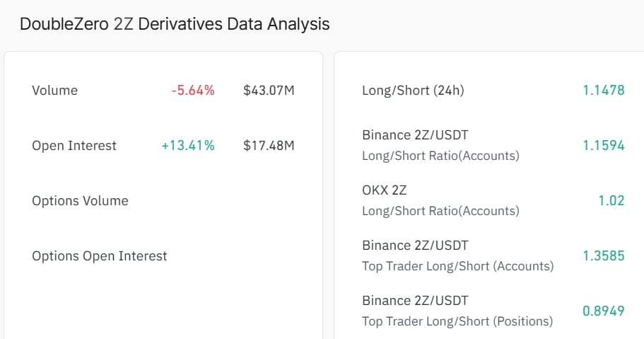Click the $43.07M volume value

coord(269,91)
